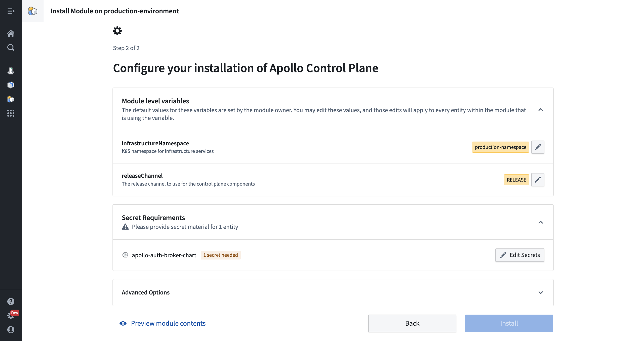Open the ship icon in sidebar
The height and width of the screenshot is (341, 644).
(x=11, y=71)
